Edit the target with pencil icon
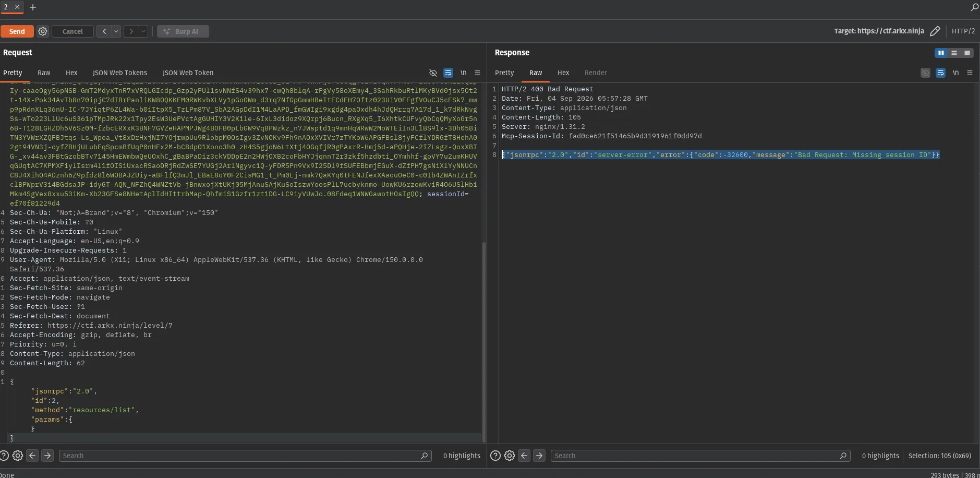 pyautogui.click(x=935, y=31)
